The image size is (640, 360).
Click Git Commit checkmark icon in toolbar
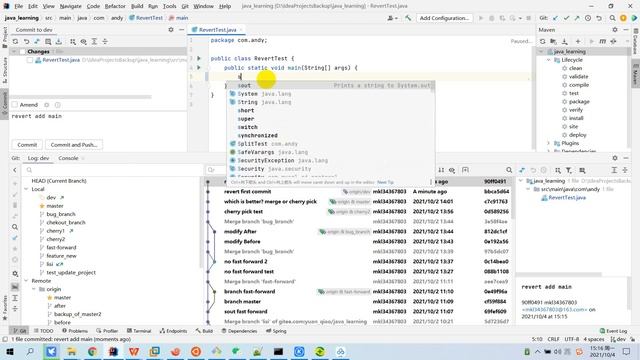pos(566,18)
